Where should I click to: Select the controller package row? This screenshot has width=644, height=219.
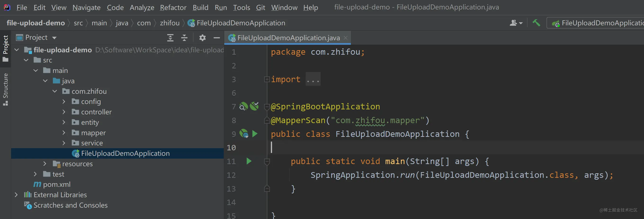click(117, 112)
